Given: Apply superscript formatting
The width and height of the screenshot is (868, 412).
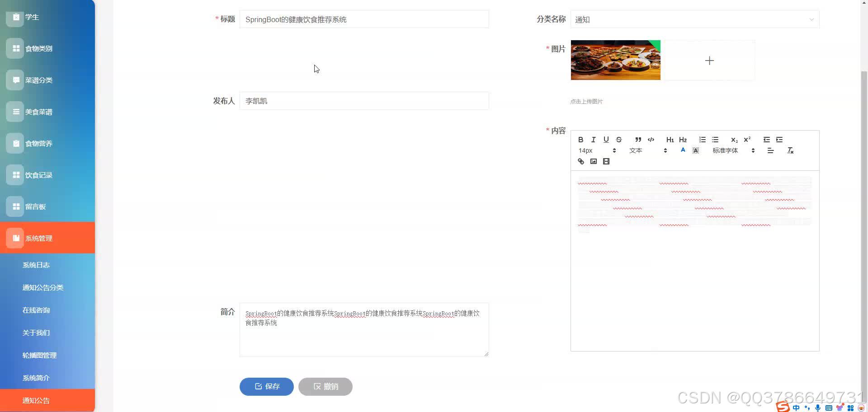Looking at the screenshot, I should (x=747, y=140).
